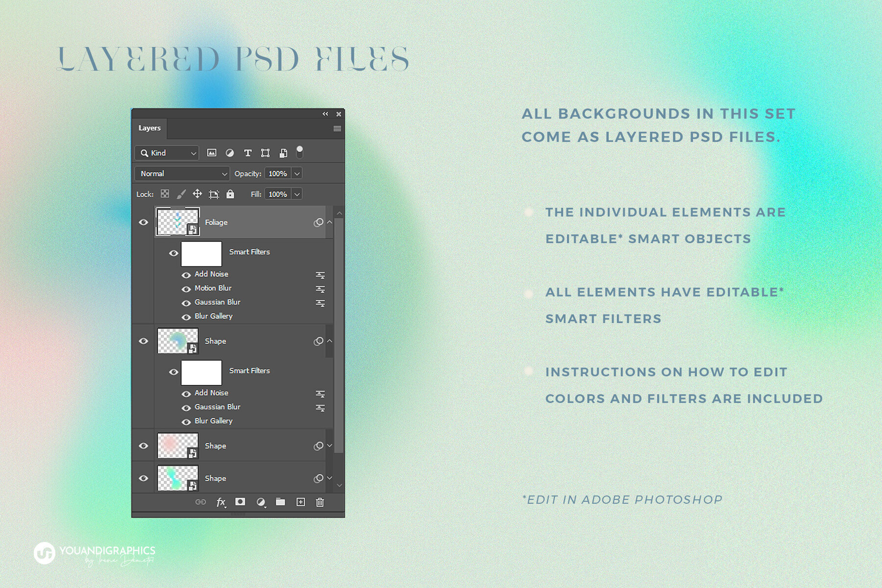Hide the Shape layer's Motion Blur filter
Image resolution: width=882 pixels, height=588 pixels.
point(187,288)
